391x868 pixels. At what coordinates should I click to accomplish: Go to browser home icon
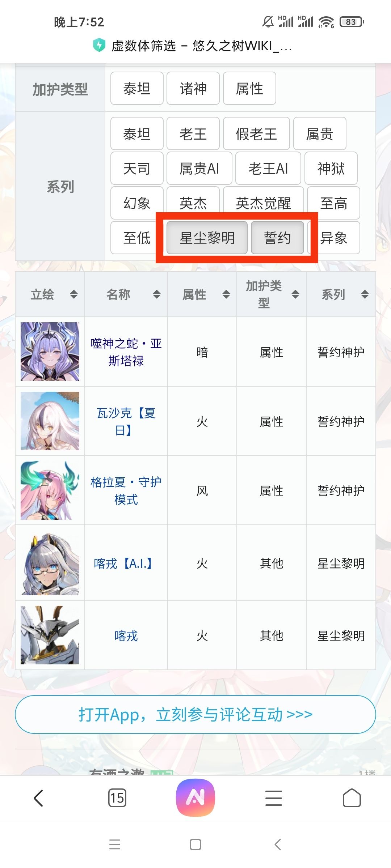[x=352, y=798]
